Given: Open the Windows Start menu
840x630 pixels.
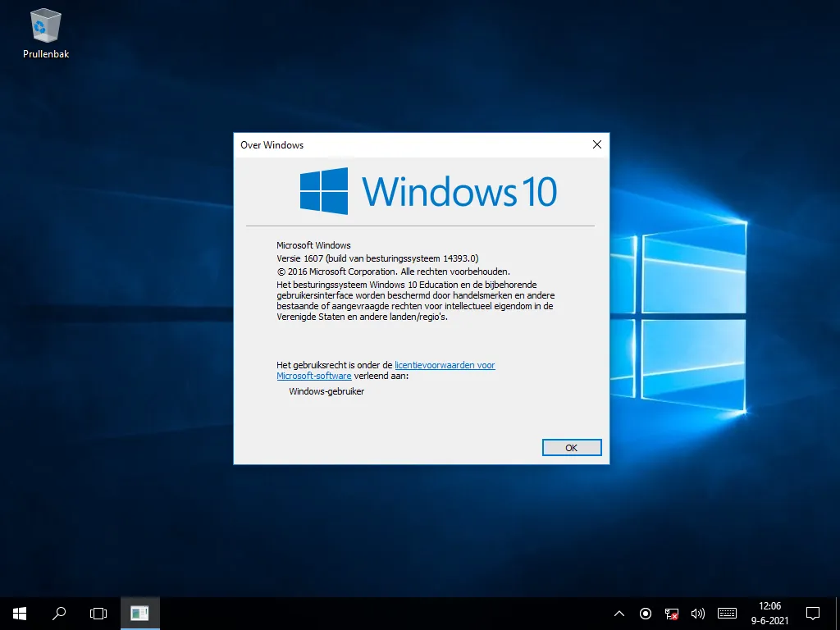Looking at the screenshot, I should [x=20, y=614].
